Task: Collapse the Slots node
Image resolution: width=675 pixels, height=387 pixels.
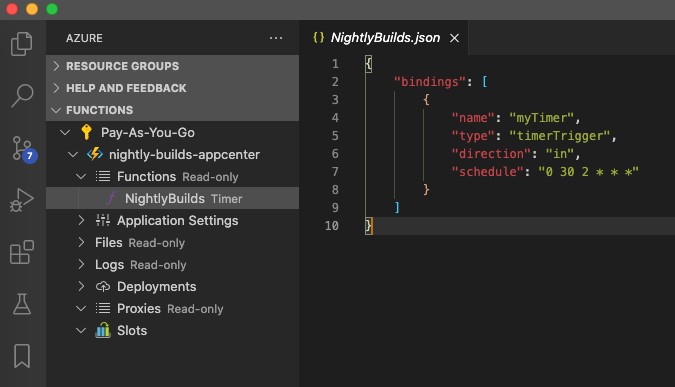Action: coord(81,330)
